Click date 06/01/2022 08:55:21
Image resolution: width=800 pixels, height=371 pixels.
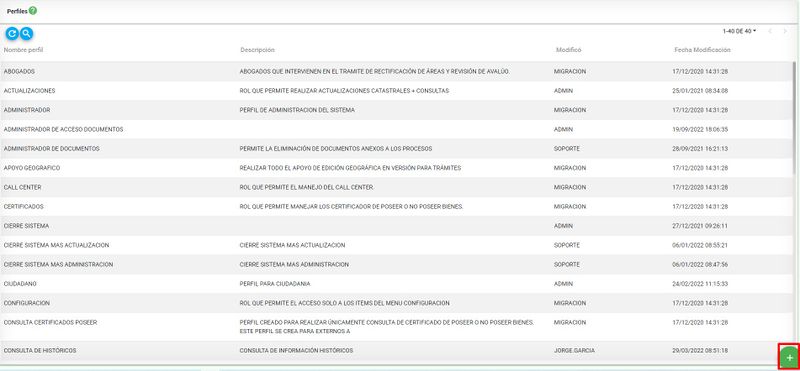[700, 245]
